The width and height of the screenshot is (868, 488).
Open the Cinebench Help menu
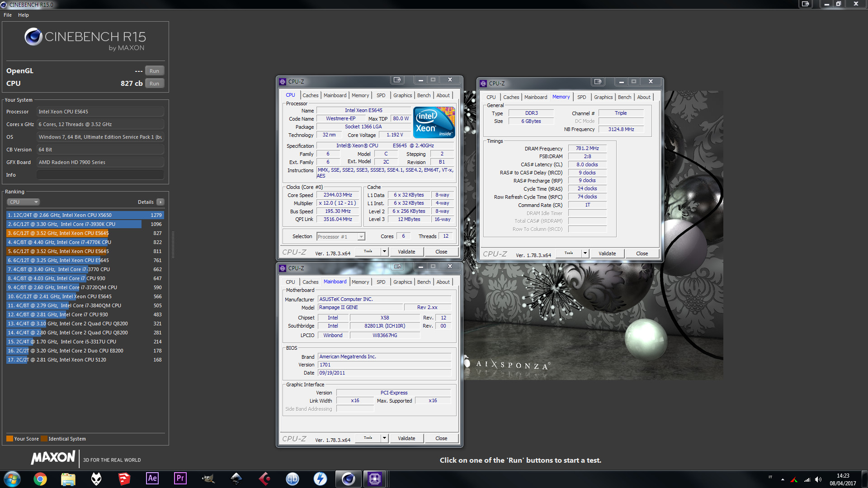[24, 15]
